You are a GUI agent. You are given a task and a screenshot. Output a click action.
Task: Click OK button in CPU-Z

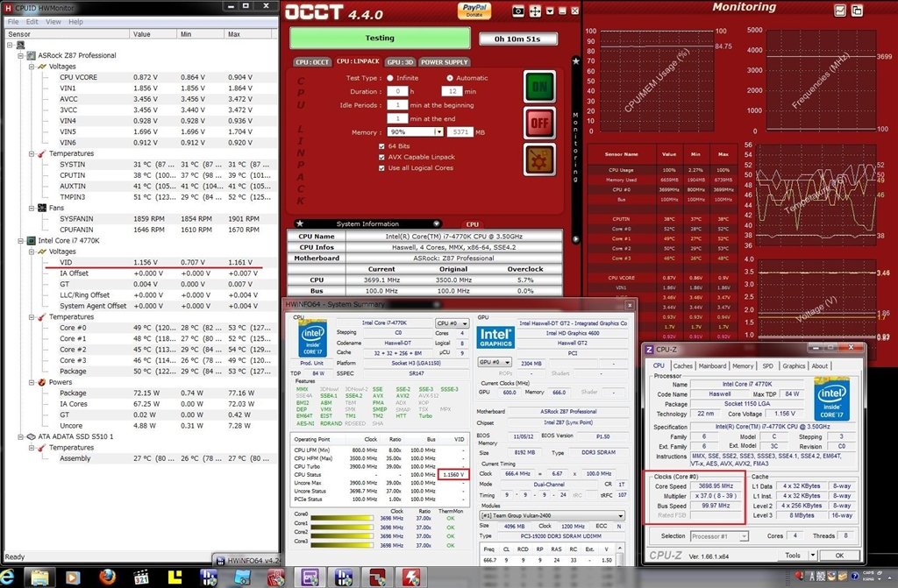point(839,556)
